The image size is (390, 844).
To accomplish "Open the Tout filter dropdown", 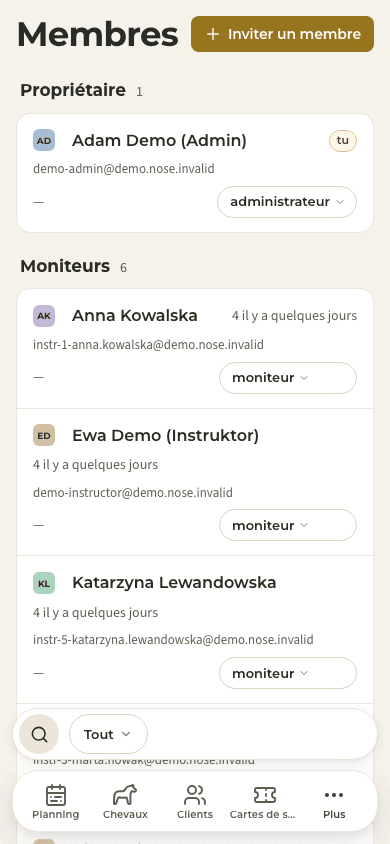I will pyautogui.click(x=108, y=734).
